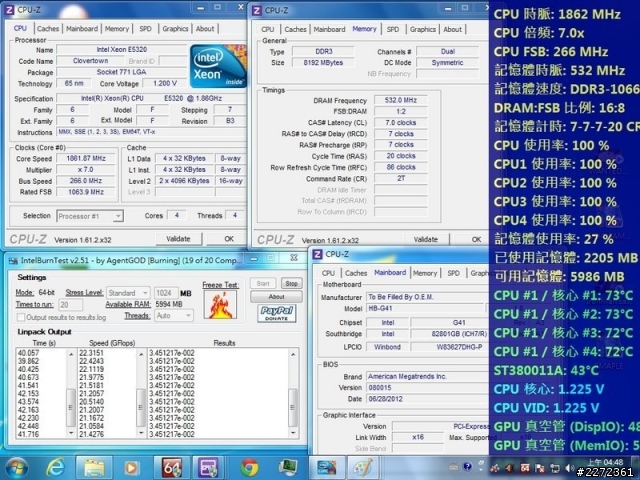Open Google Chrome from taskbar
This screenshot has height=480, width=640.
(249, 468)
